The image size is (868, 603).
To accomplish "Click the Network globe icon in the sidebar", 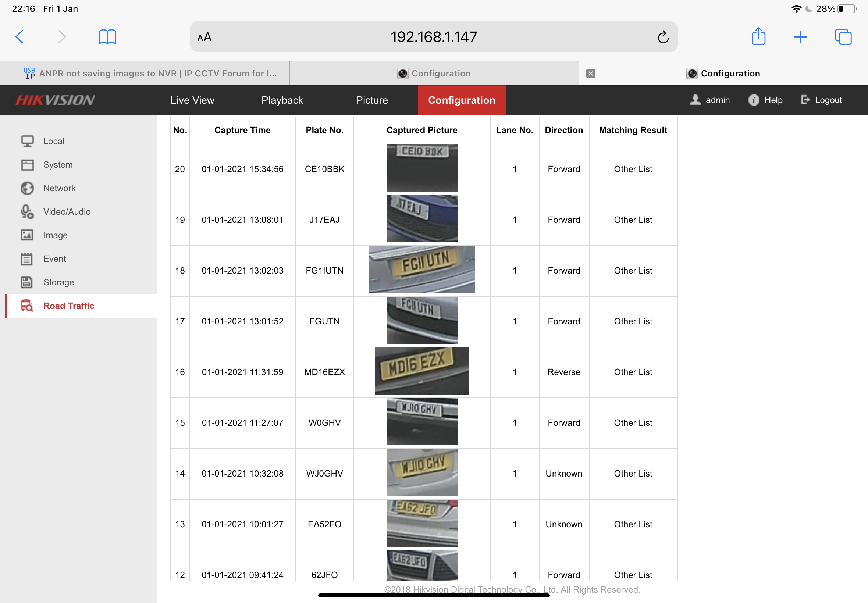I will click(x=27, y=188).
